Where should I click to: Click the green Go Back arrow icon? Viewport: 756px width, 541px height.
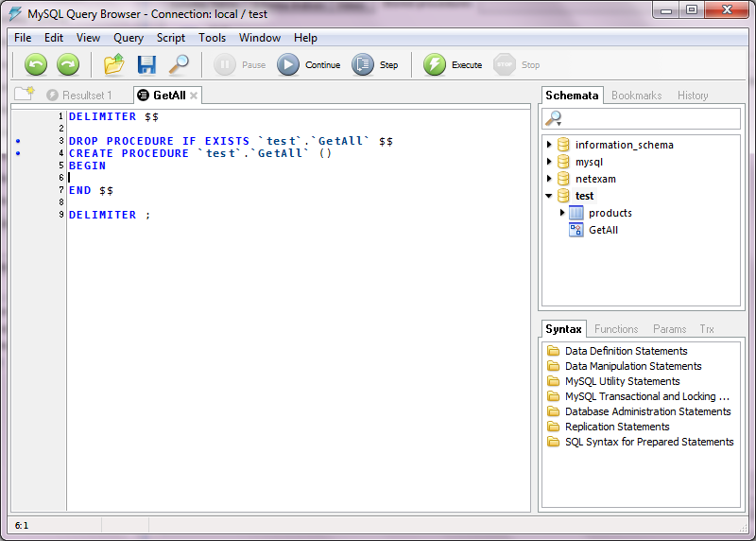[36, 64]
